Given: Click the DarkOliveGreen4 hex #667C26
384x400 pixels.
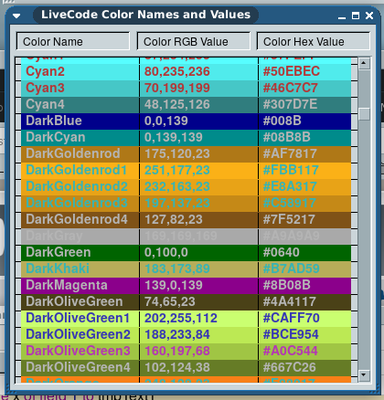Looking at the screenshot, I should click(289, 367).
